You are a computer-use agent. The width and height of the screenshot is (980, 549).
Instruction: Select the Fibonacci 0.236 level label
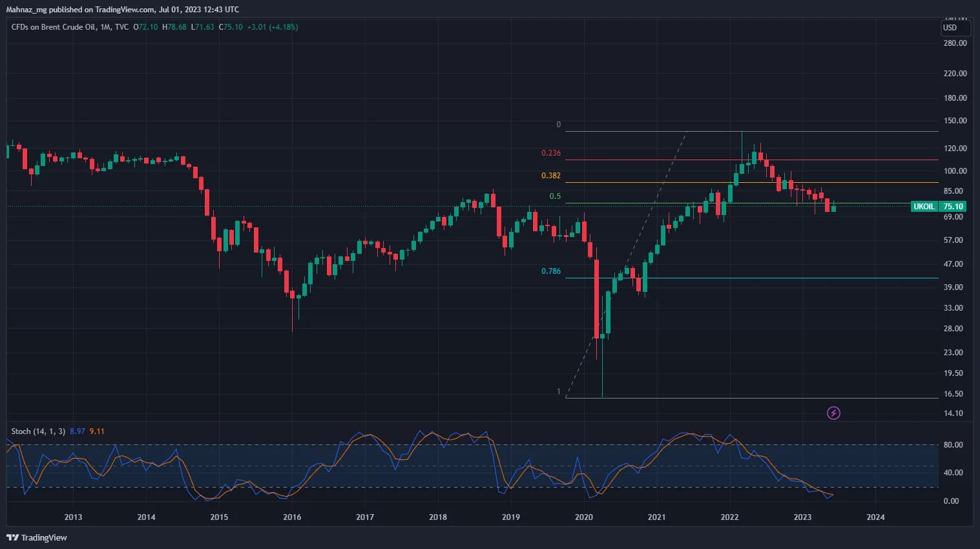coord(551,153)
